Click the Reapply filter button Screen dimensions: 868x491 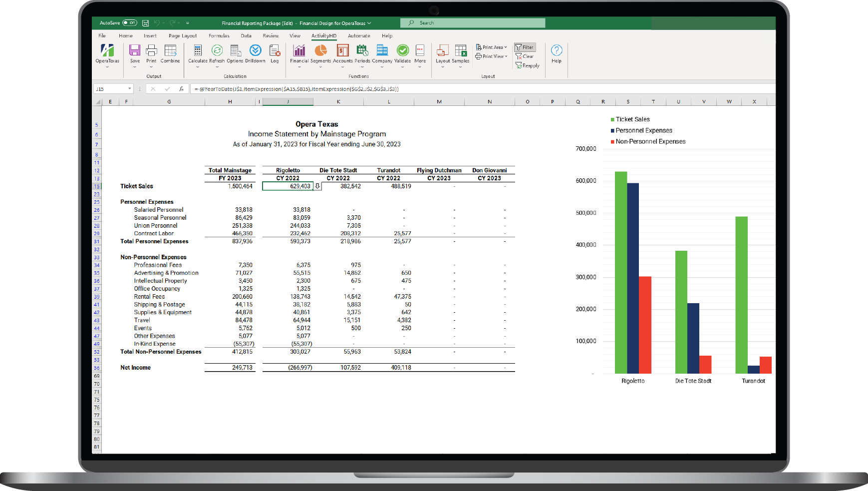(528, 65)
